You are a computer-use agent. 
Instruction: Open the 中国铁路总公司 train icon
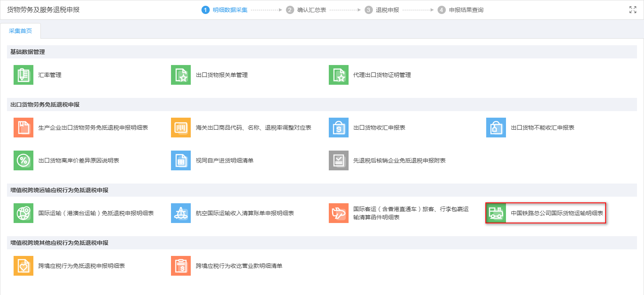click(x=496, y=213)
